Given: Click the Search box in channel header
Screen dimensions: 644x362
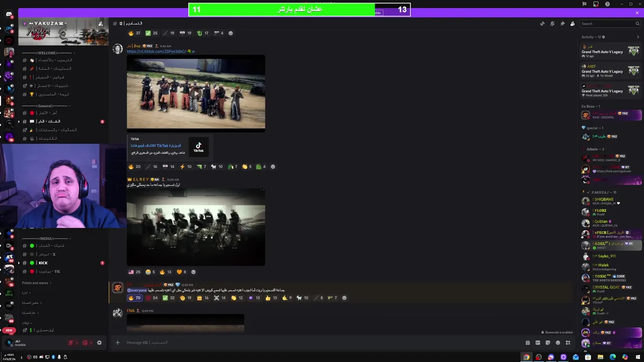Looking at the screenshot, I should point(610,24).
